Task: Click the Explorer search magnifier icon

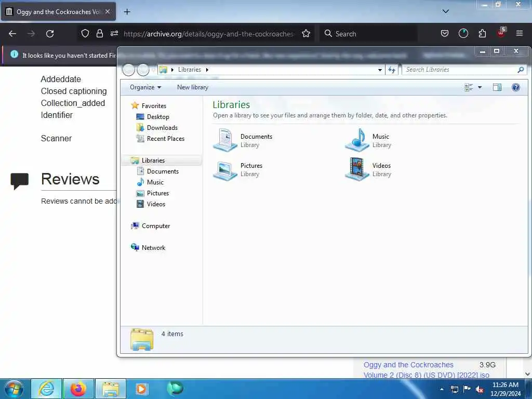Action: coord(521,70)
